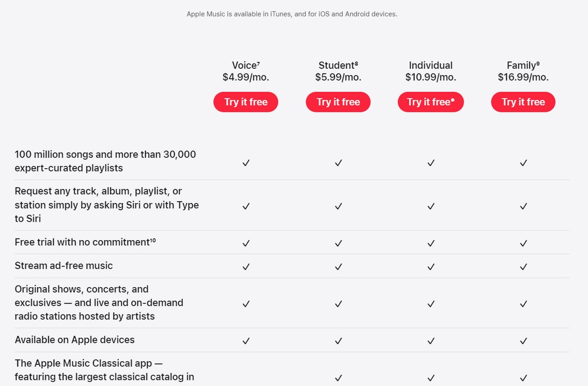
Task: Click the Voice plan checkmark for Stream ad-free music
Action: [x=246, y=266]
